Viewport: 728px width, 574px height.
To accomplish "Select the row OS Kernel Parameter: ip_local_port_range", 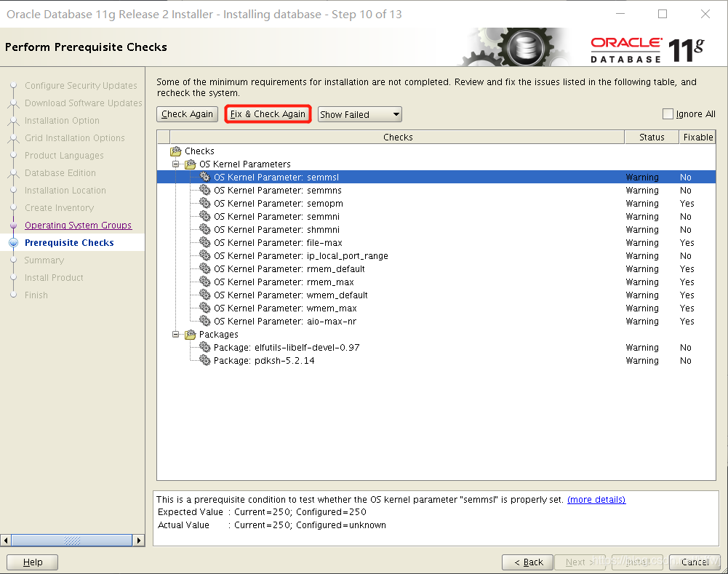I will [436, 255].
